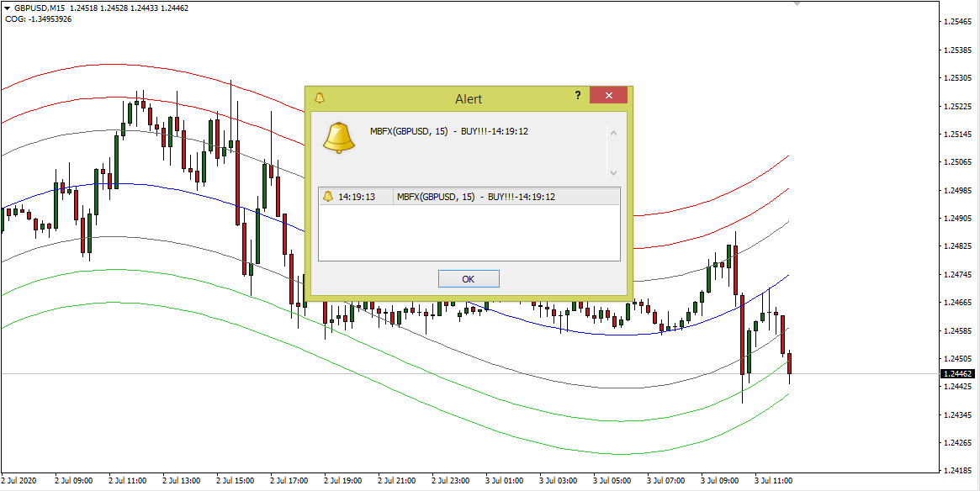Viewport: 980px width, 491px height.
Task: Click the MBFX BUY alert text in list row
Action: click(x=475, y=197)
